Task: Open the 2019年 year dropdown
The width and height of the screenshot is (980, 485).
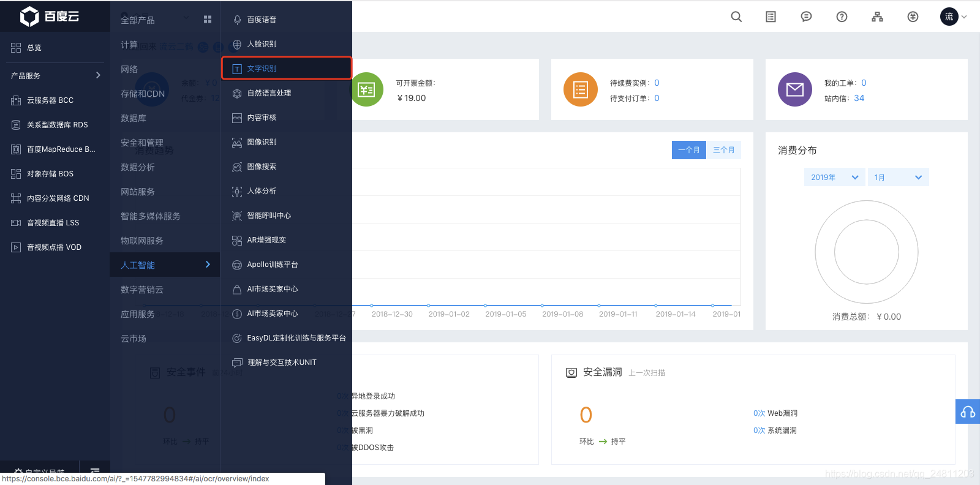Action: click(834, 177)
